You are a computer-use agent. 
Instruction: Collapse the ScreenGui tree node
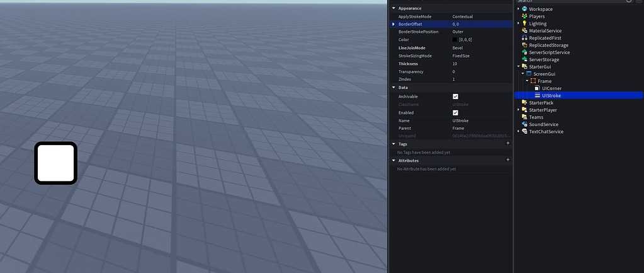click(x=523, y=74)
